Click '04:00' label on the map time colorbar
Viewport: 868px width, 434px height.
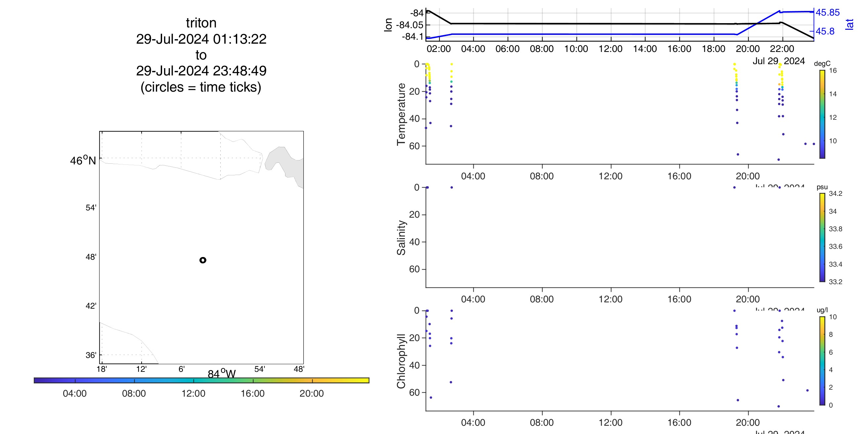point(75,394)
